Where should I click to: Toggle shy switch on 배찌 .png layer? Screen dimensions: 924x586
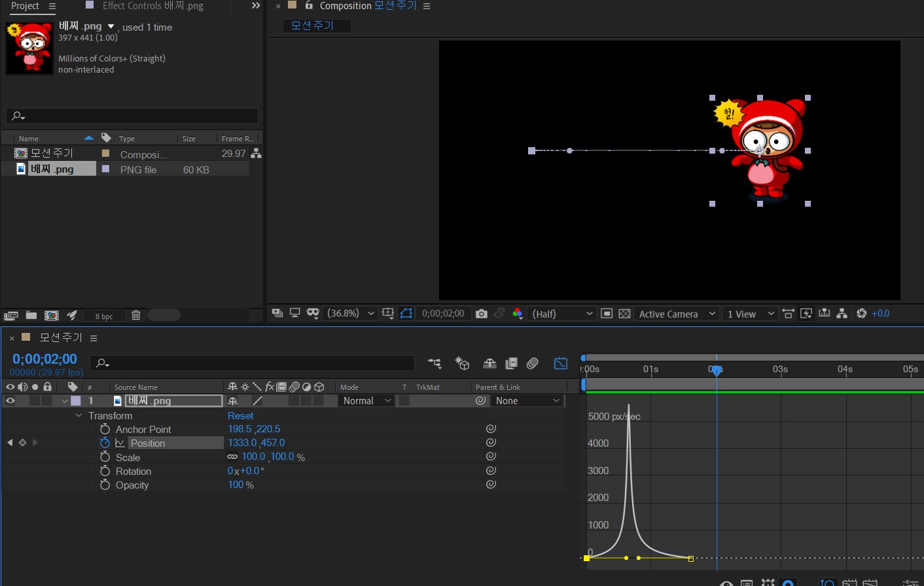pyautogui.click(x=232, y=401)
